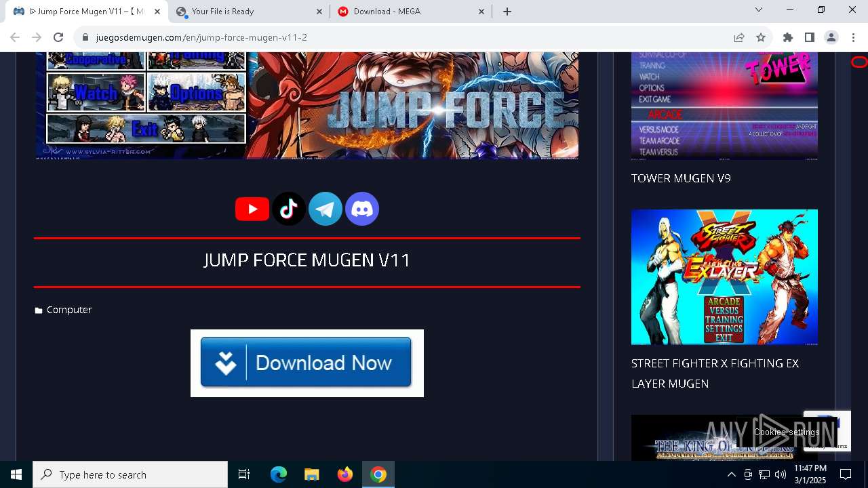Open Street Fighter X Fighting EX Layer thumbnail
The height and width of the screenshot is (488, 868).
(724, 277)
